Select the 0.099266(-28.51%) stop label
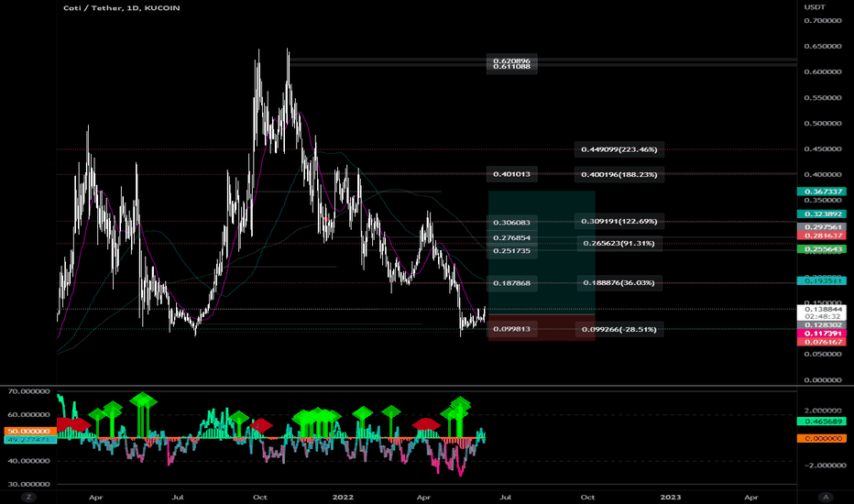Image resolution: width=854 pixels, height=504 pixels. [x=619, y=329]
